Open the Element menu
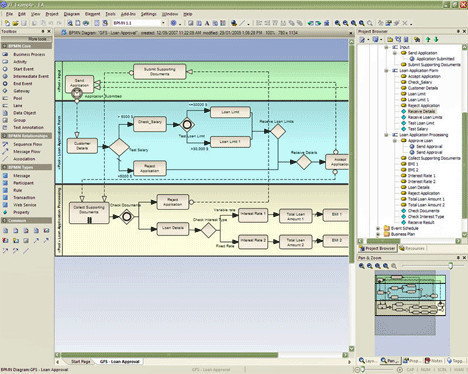This screenshot has height=374, width=468. pyautogui.click(x=92, y=14)
